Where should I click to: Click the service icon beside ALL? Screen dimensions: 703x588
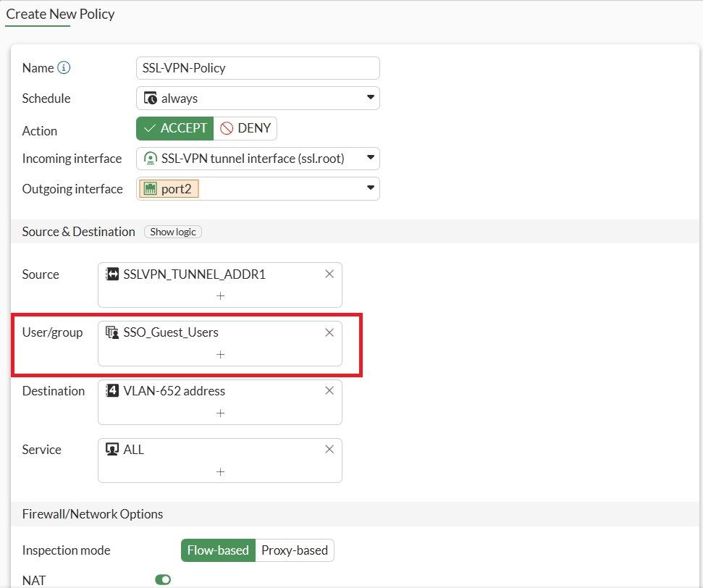pos(112,449)
